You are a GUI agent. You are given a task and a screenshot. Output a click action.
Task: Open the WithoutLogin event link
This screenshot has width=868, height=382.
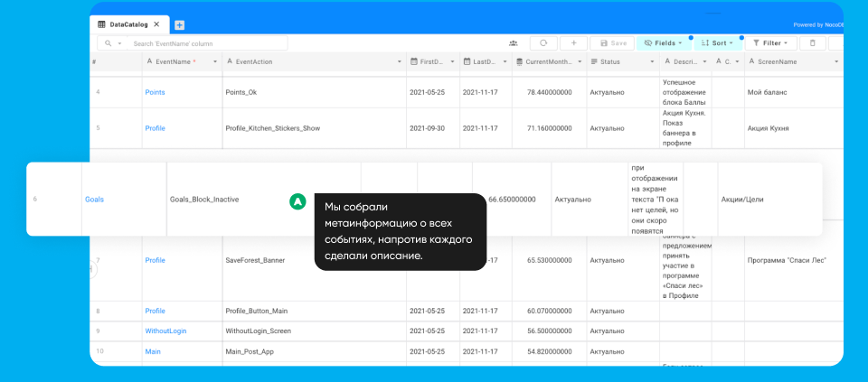coord(165,331)
